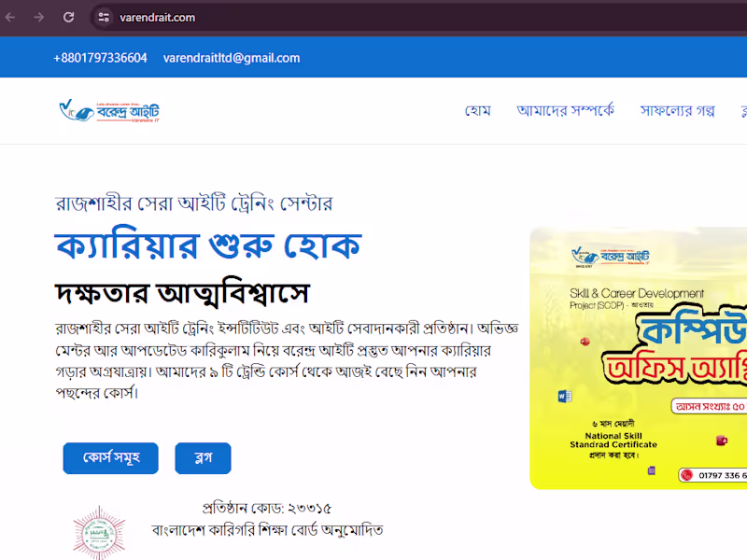Call phone number +8801797336604 link

tap(100, 58)
